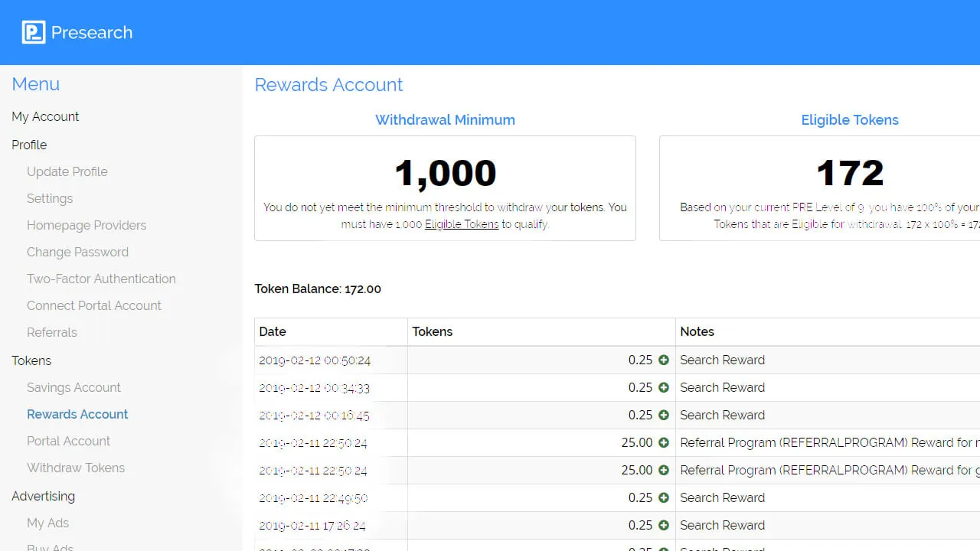
Task: Click the green plus icon in 00:16:45 row
Action: click(x=664, y=415)
